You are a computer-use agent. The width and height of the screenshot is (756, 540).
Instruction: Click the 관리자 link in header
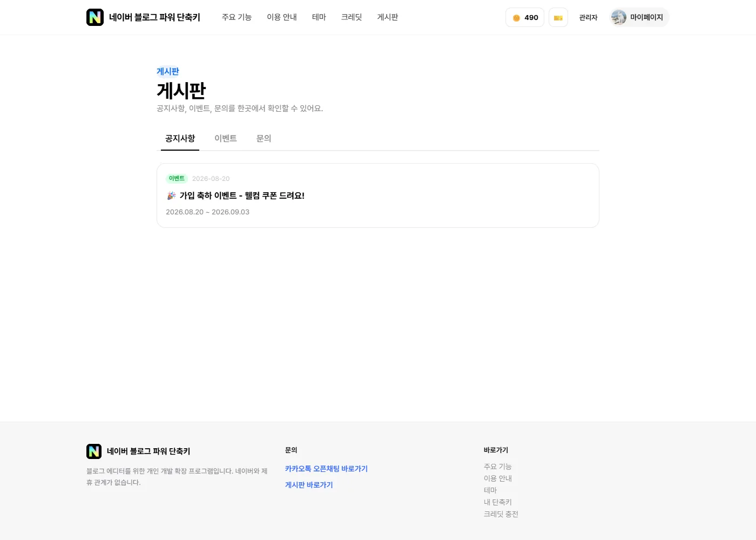click(x=588, y=17)
